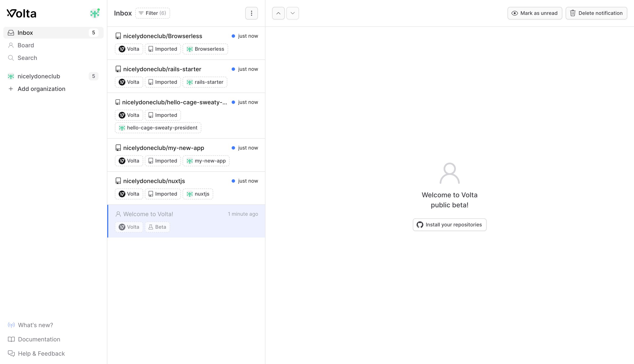Click the Volta tag in the nuxtjs row
This screenshot has height=364, width=634.
click(x=129, y=194)
